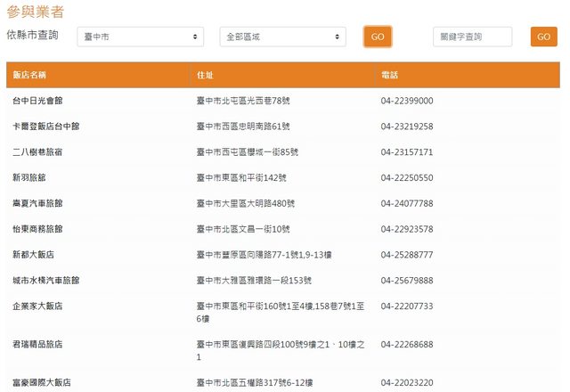
Task: Select hotel name 嵩夏汽車旅館
Action: pos(37,203)
